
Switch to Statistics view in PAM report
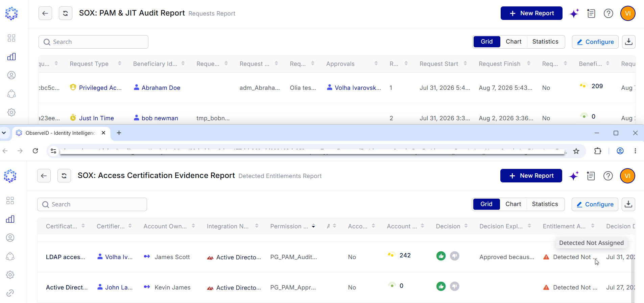tap(545, 42)
